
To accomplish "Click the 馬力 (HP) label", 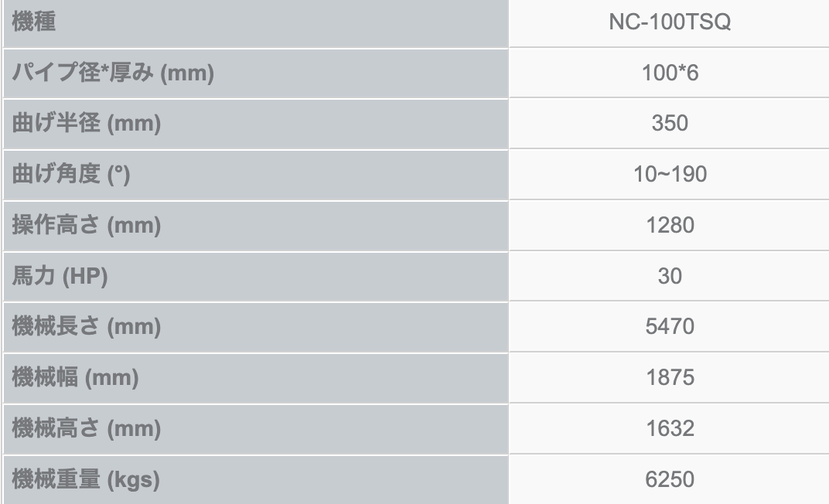I will 60,276.
